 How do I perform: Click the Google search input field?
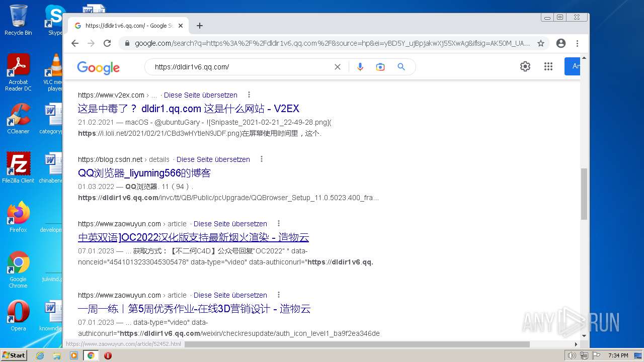click(242, 67)
